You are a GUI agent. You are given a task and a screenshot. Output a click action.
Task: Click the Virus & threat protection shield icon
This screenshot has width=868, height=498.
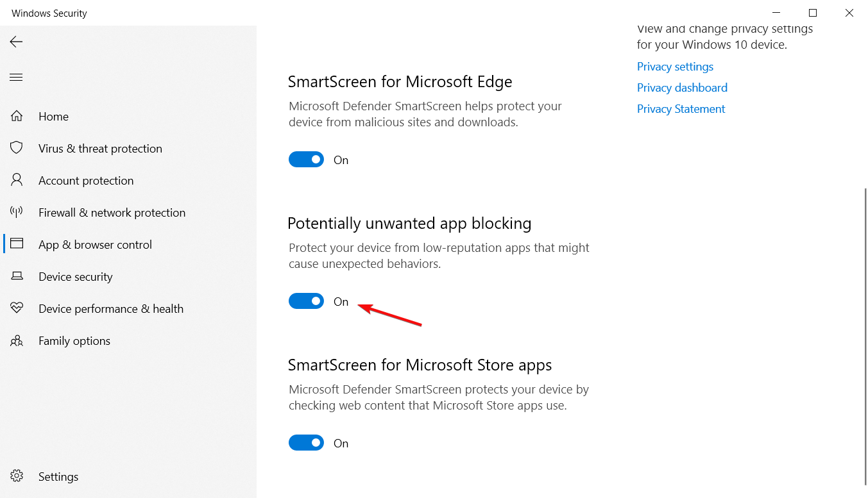click(x=17, y=148)
